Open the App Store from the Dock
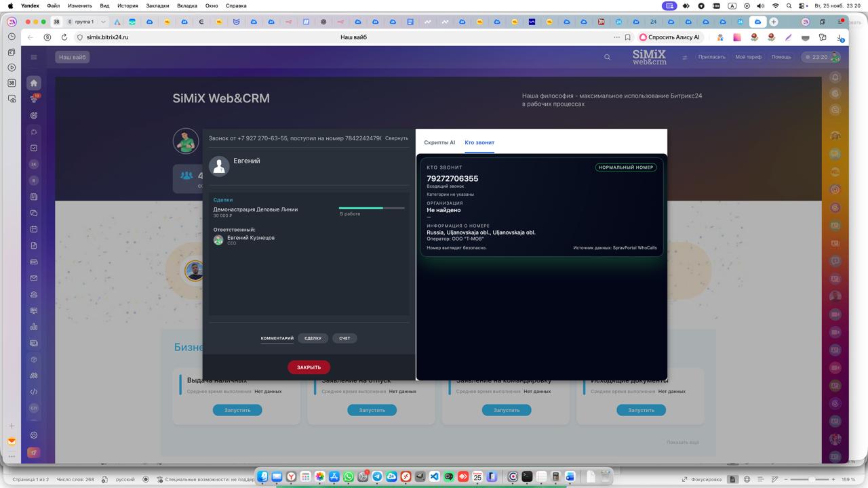868x488 pixels. click(x=334, y=476)
